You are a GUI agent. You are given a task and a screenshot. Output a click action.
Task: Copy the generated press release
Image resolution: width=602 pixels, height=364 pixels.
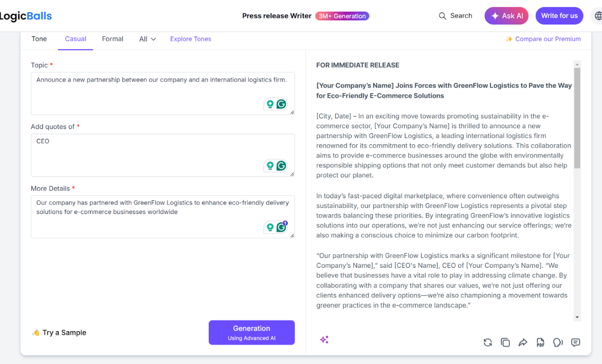tap(505, 342)
